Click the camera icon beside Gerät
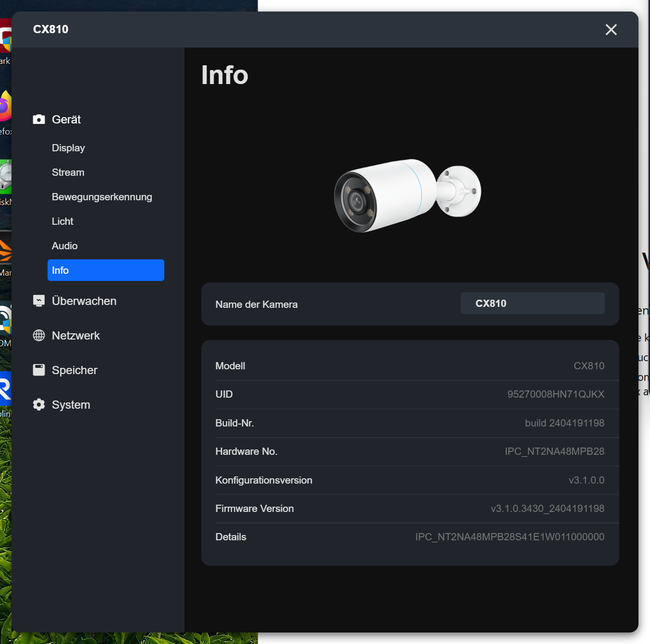The width and height of the screenshot is (650, 644). 39,120
